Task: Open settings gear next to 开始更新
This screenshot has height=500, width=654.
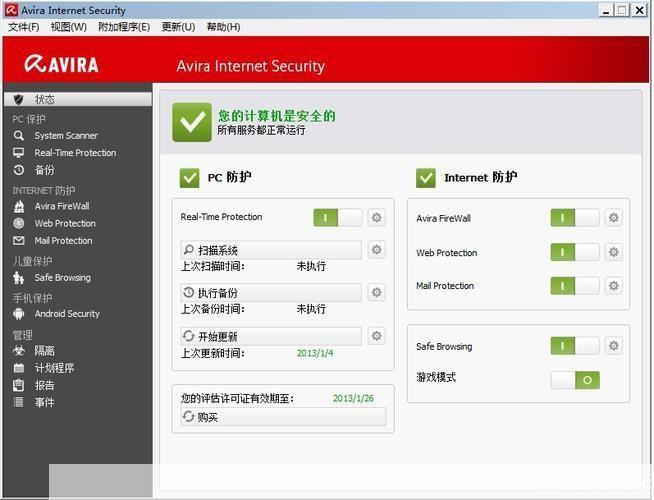Action: point(376,336)
